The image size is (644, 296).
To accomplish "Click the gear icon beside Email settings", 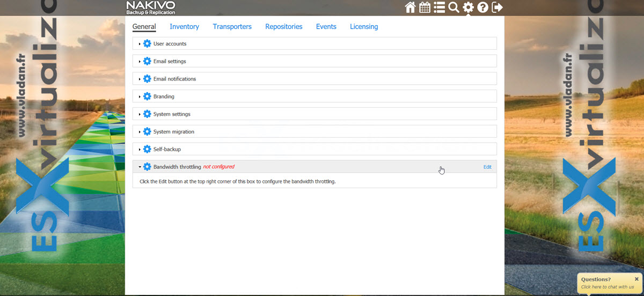I will click(147, 61).
